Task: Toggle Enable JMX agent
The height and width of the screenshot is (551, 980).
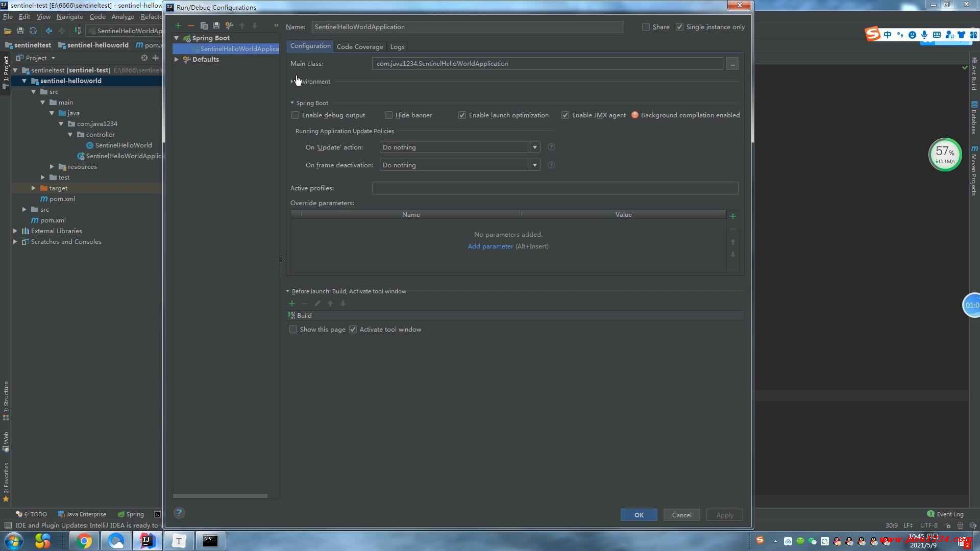Action: pyautogui.click(x=566, y=115)
